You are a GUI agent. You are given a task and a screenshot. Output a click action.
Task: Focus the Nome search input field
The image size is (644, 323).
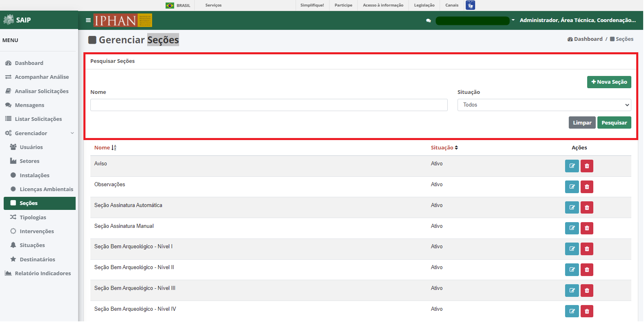[269, 105]
